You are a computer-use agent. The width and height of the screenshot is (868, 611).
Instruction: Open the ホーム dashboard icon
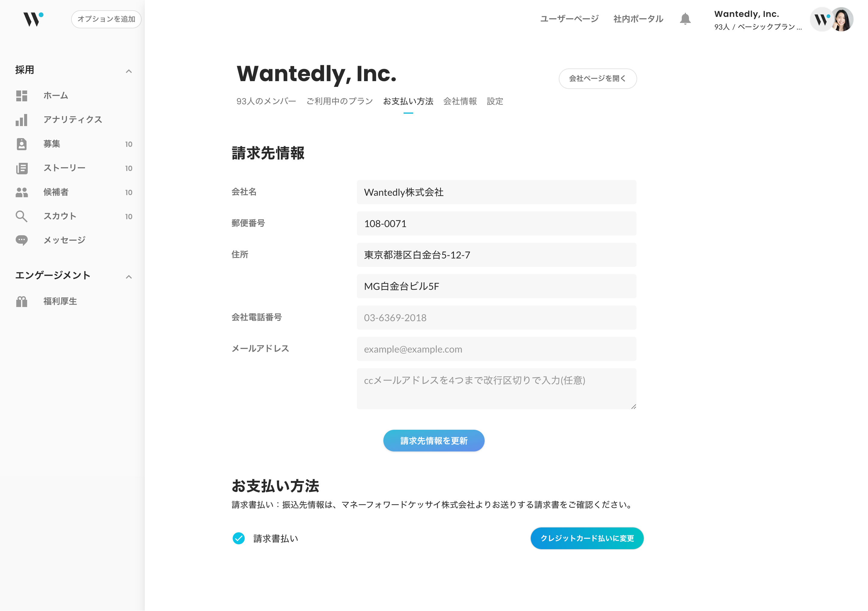point(21,96)
